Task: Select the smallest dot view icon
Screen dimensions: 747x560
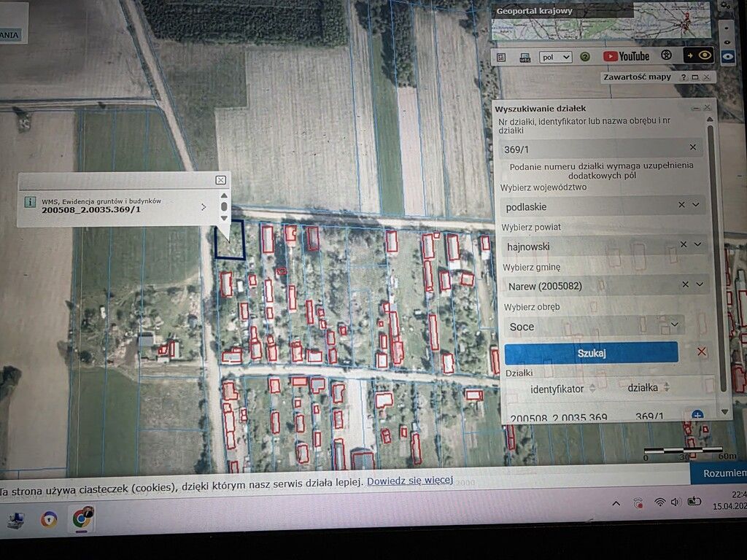Action: [x=726, y=28]
